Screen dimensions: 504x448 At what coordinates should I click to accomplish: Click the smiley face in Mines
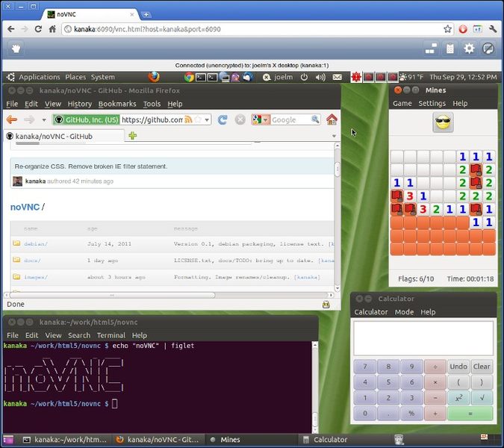tap(443, 123)
